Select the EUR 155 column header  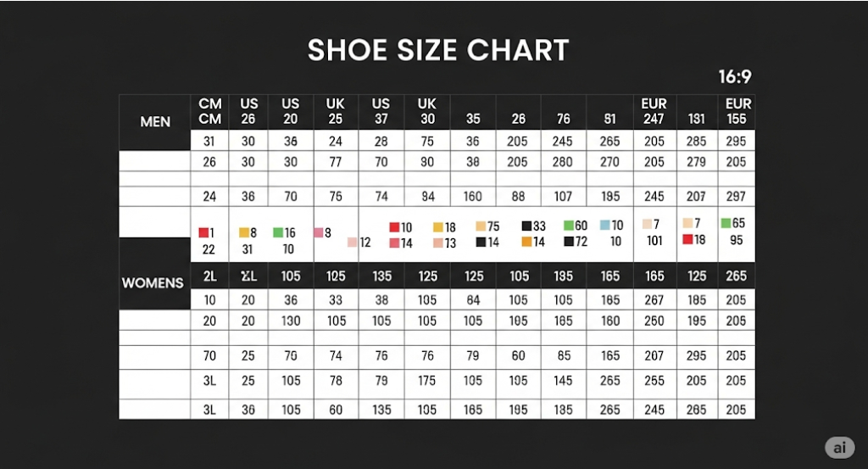click(x=738, y=111)
